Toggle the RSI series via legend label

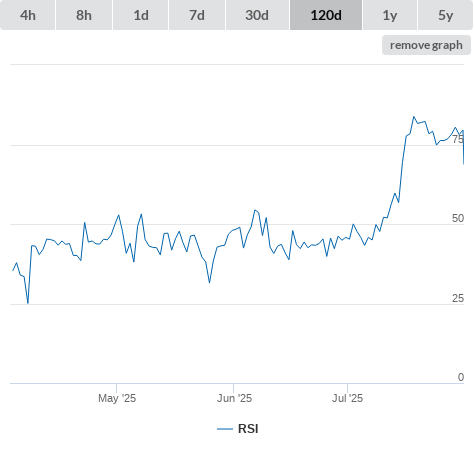(x=248, y=429)
